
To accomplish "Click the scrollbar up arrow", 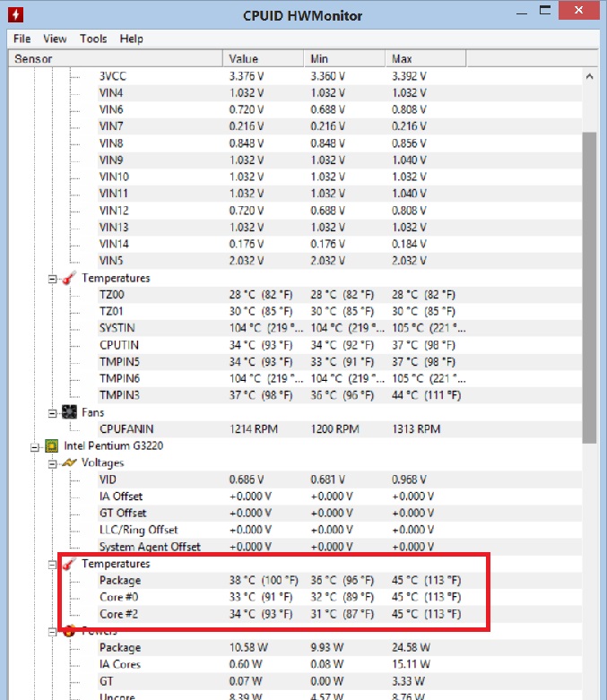I will point(590,77).
